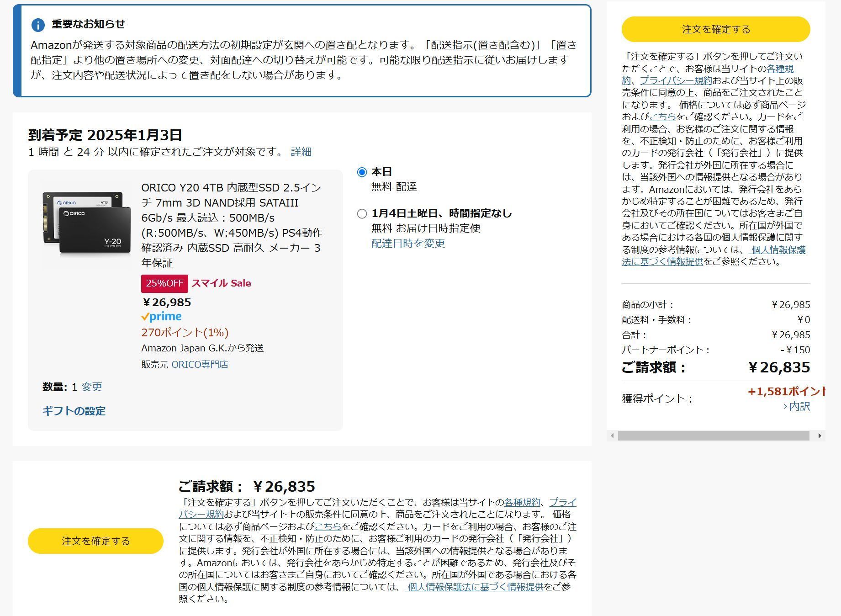Open 変更 to change quantity
The image size is (841, 616).
point(92,387)
